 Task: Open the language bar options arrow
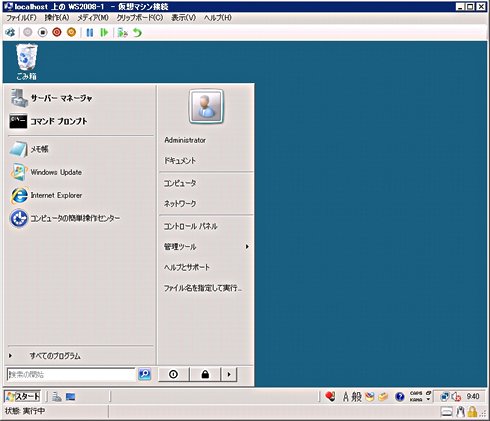coord(428,399)
